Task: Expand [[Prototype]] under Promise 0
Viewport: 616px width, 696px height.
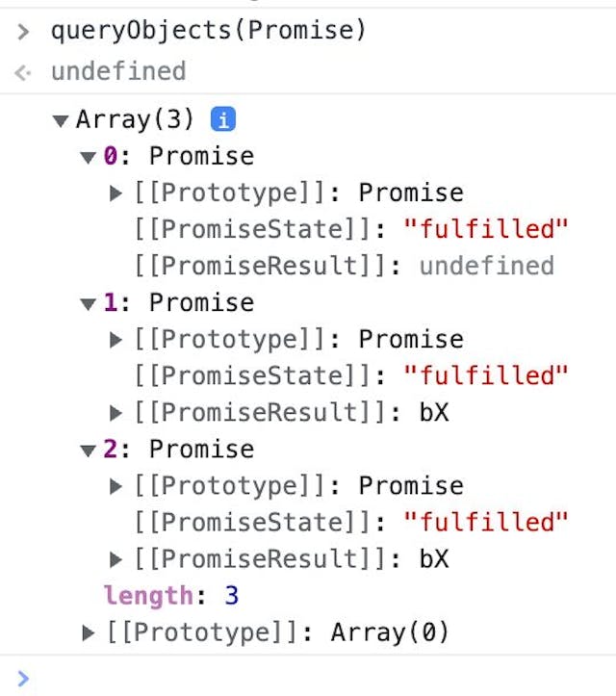Action: (116, 193)
